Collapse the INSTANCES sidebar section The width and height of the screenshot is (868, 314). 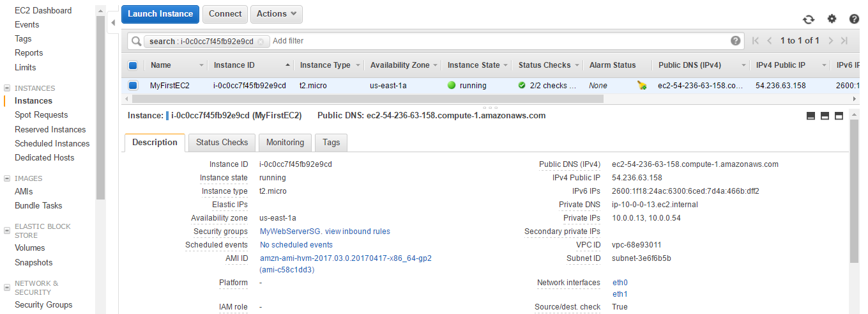click(7, 88)
